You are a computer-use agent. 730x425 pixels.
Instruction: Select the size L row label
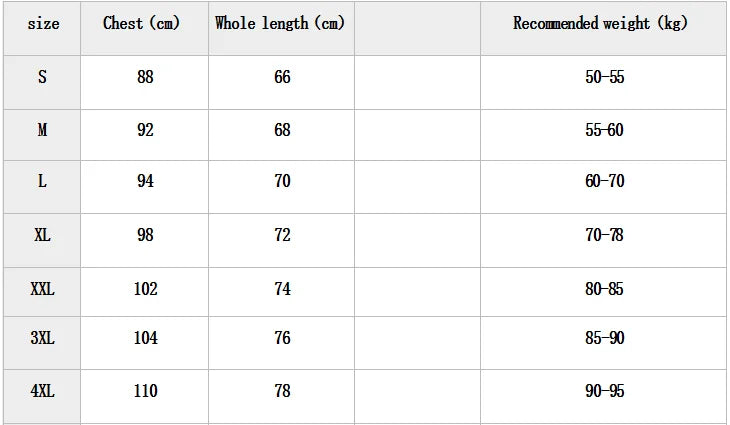(42, 181)
